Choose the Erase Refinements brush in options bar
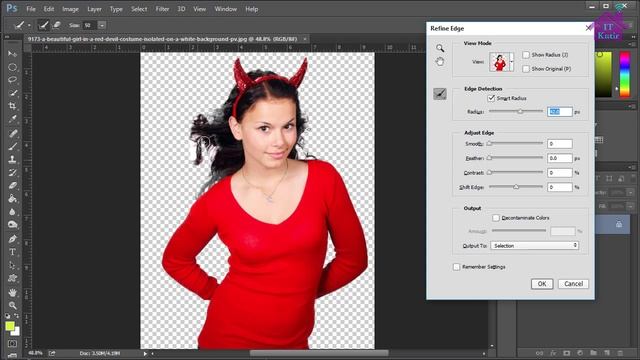The image size is (640, 360). click(x=57, y=25)
